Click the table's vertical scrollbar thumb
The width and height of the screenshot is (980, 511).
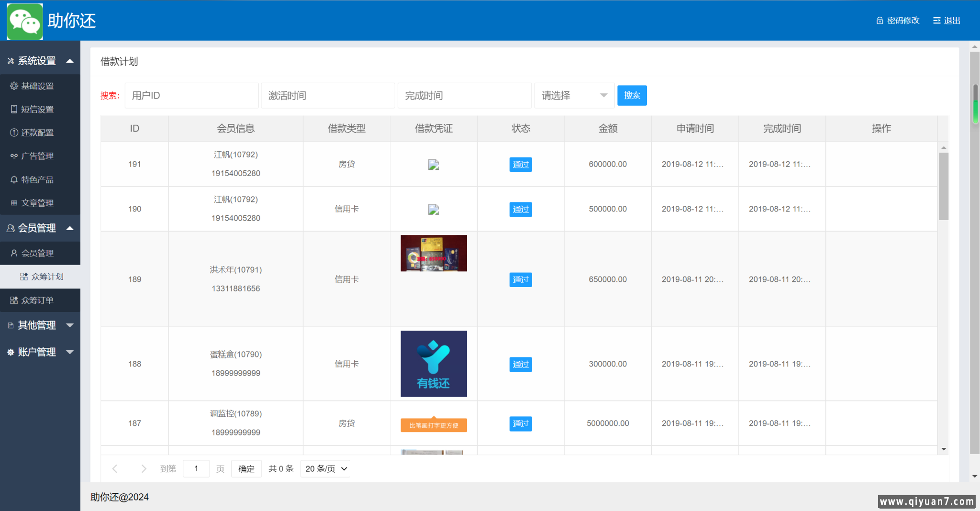click(943, 186)
